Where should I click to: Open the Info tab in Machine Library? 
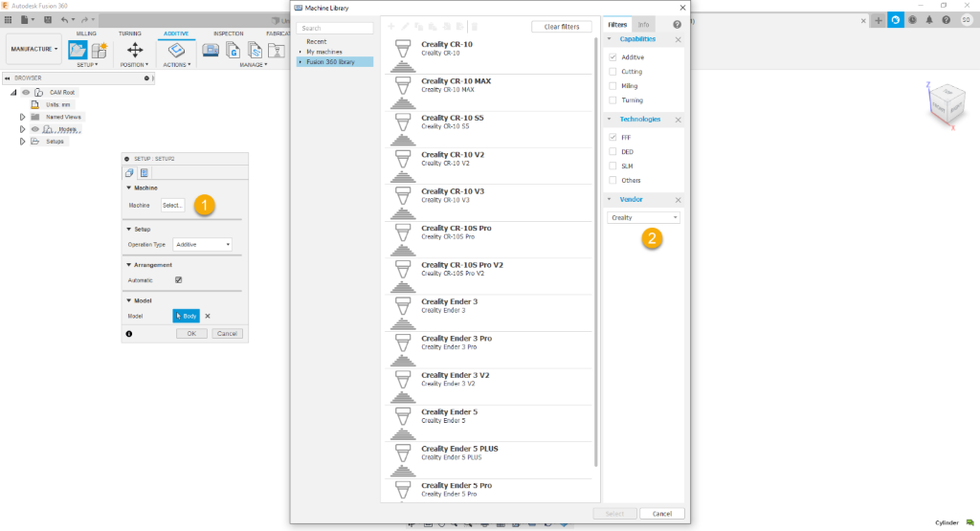tap(643, 25)
